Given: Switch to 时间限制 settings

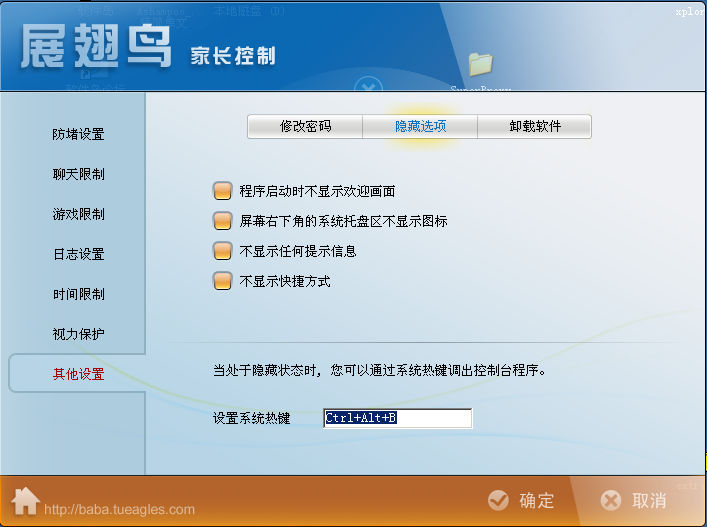Looking at the screenshot, I should click(x=78, y=294).
